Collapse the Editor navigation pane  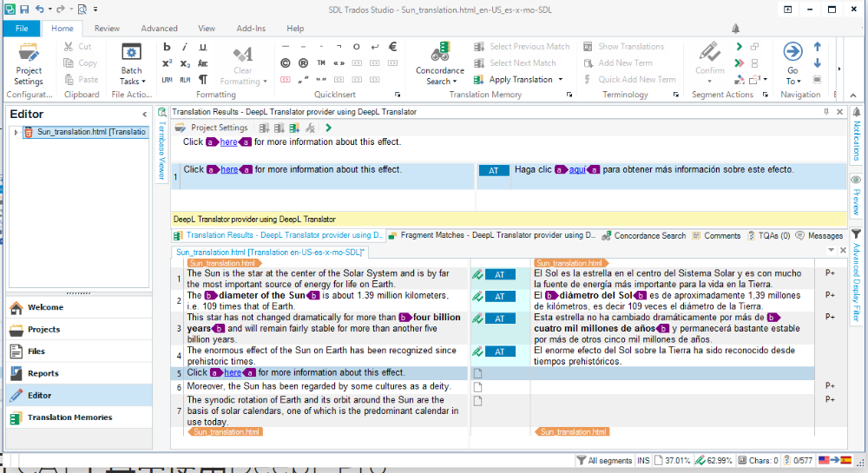click(x=144, y=115)
